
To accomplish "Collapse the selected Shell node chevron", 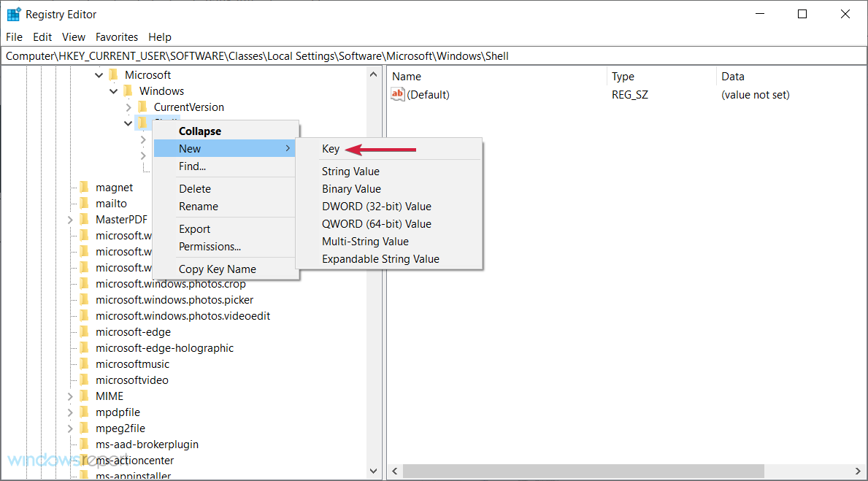I will click(128, 123).
